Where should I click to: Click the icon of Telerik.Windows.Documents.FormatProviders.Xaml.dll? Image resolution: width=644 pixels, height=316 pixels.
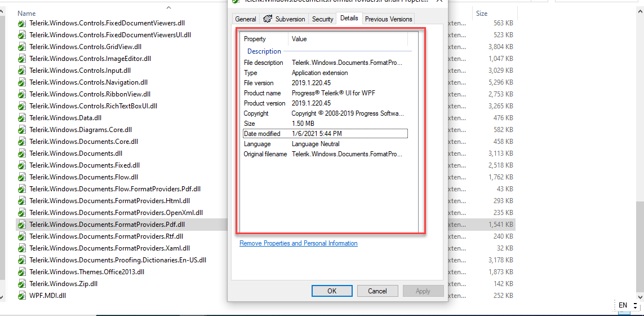[22, 248]
